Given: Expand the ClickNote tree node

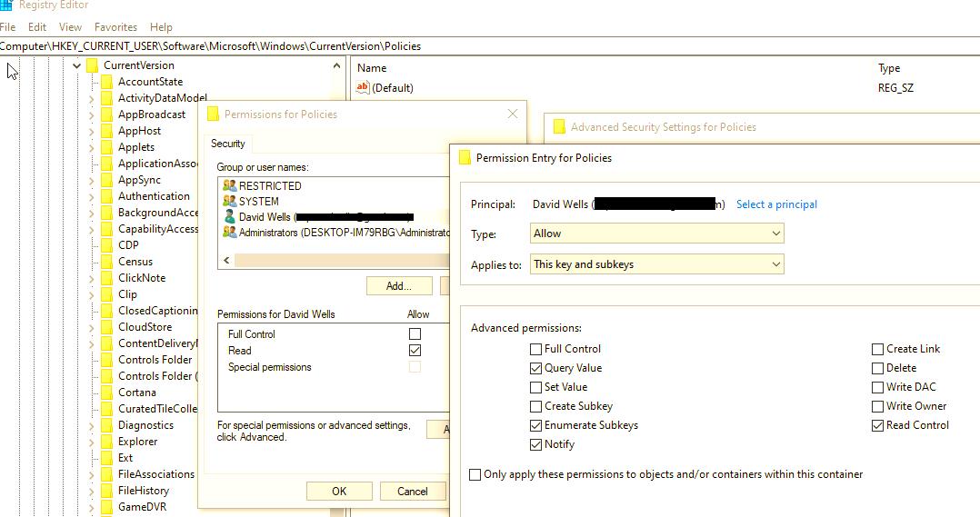Looking at the screenshot, I should (91, 278).
